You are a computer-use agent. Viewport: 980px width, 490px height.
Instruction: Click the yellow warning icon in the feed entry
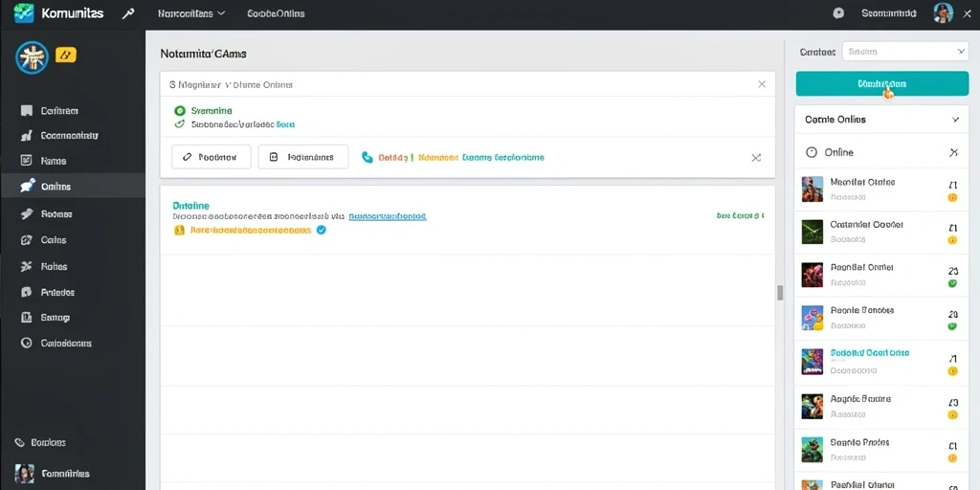[x=179, y=230]
